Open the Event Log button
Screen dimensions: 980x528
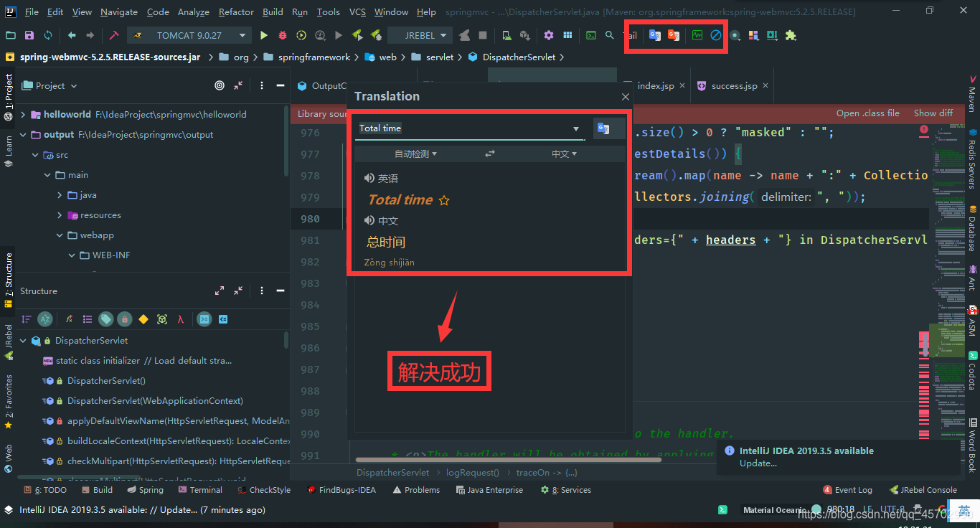(x=847, y=490)
